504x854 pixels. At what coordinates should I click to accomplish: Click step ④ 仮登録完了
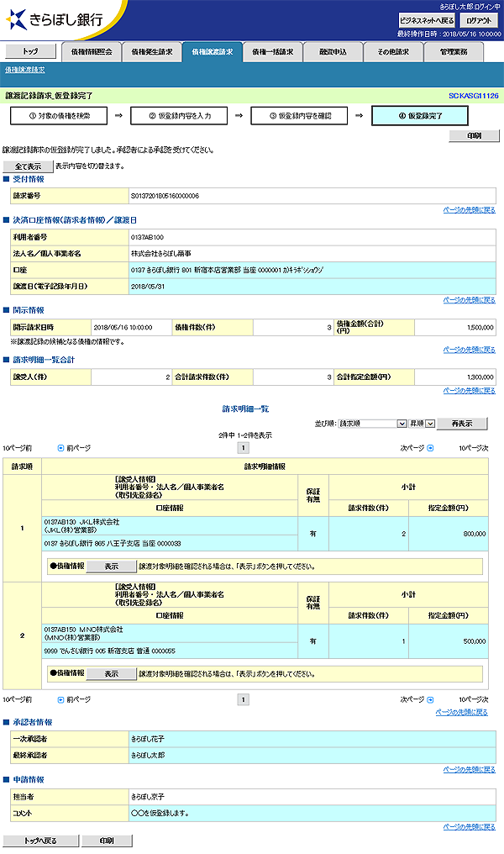420,116
